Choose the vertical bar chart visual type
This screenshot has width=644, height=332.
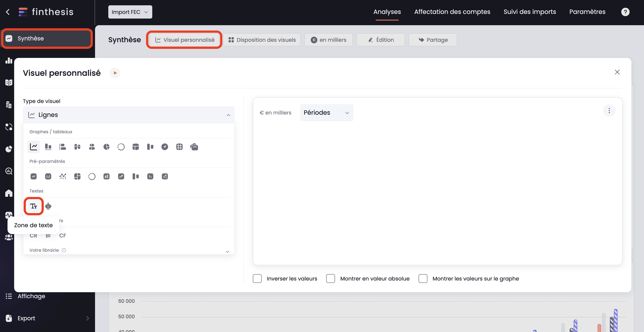[x=48, y=147]
